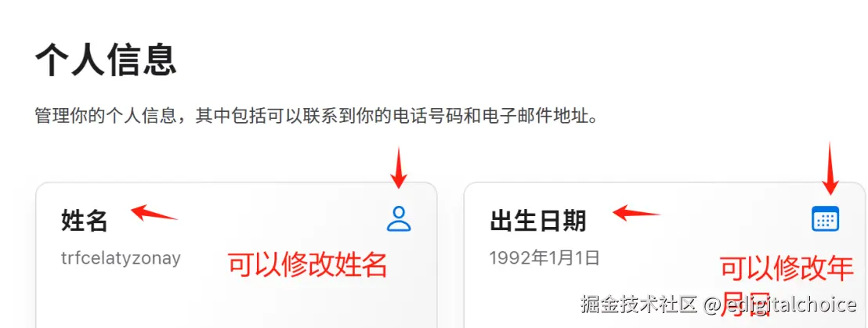
Task: Select the name value trfcelatyzonay
Action: (121, 258)
